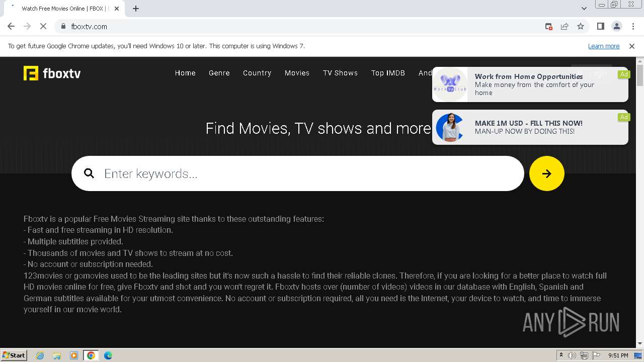Launch Internet Explorer from taskbar

tap(40, 355)
